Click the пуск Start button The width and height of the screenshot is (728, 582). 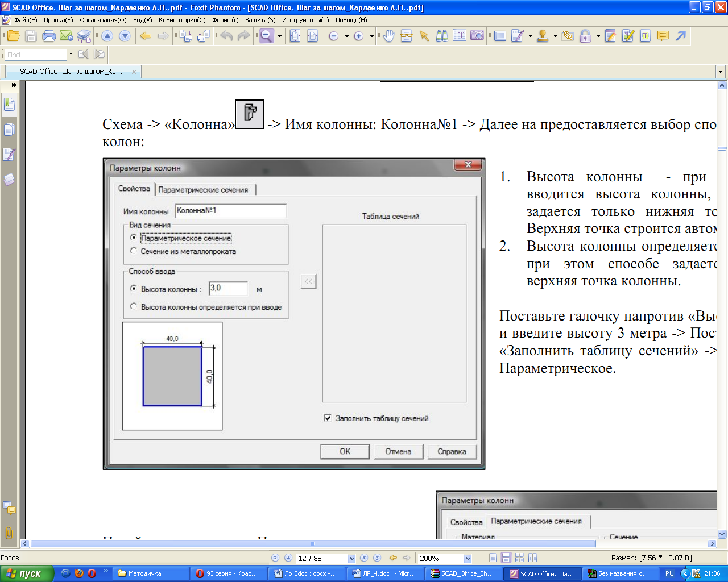coord(27,573)
